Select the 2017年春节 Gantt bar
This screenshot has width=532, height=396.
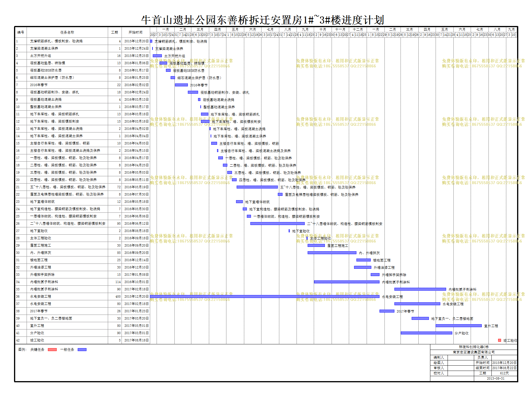click(387, 311)
